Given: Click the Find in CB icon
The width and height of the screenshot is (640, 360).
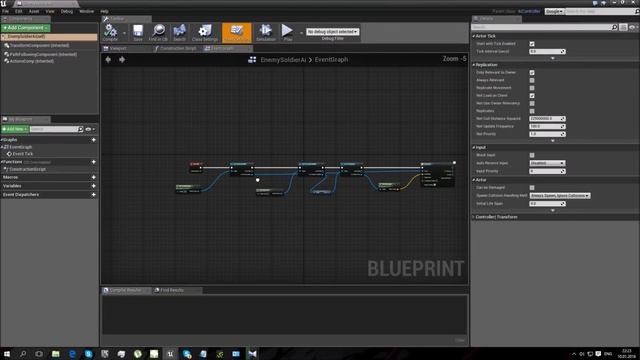Looking at the screenshot, I should (158, 32).
